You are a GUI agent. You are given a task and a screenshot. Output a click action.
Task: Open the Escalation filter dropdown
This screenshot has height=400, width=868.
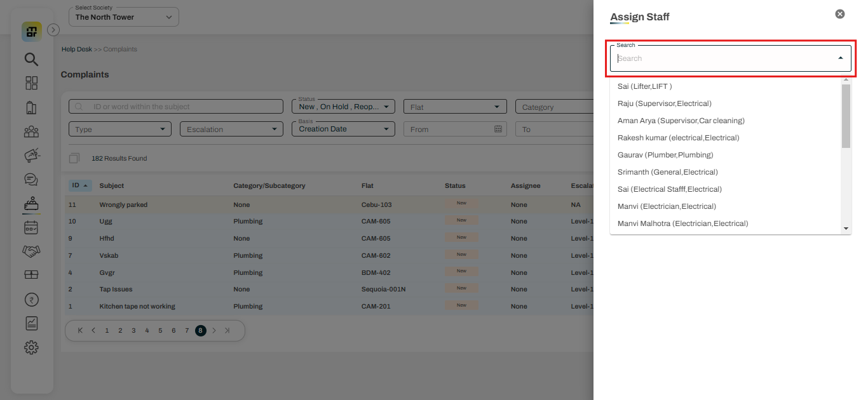[x=231, y=128]
